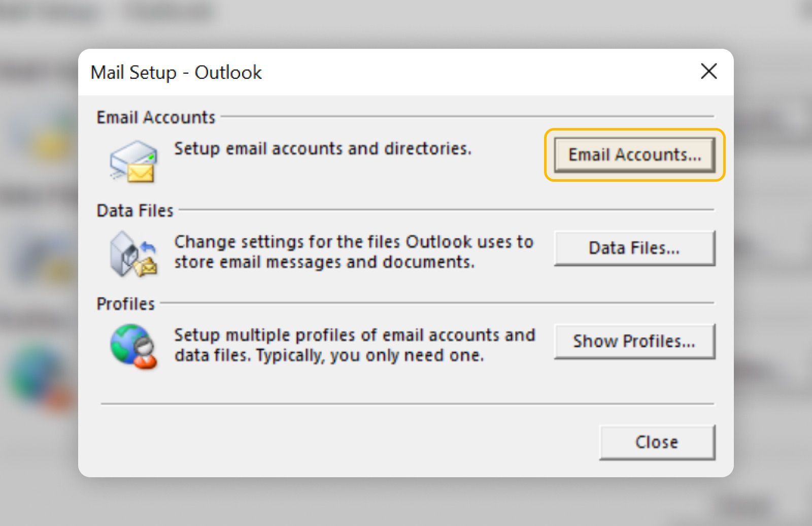
Task: Click the Data Files... button
Action: [x=634, y=248]
